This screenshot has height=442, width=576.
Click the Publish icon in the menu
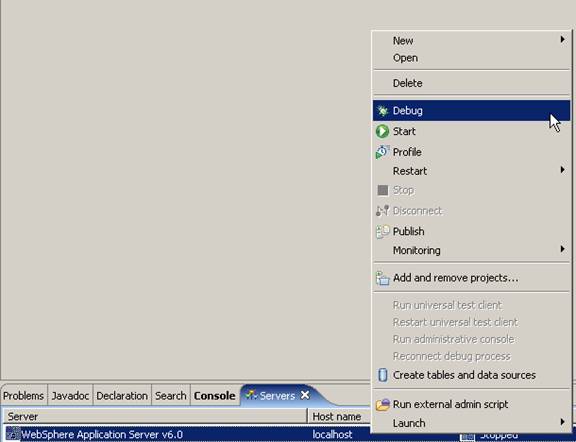382,231
